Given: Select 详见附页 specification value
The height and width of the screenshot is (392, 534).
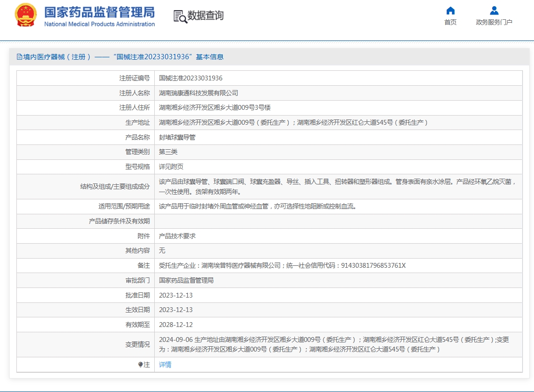Looking at the screenshot, I should [x=171, y=167].
